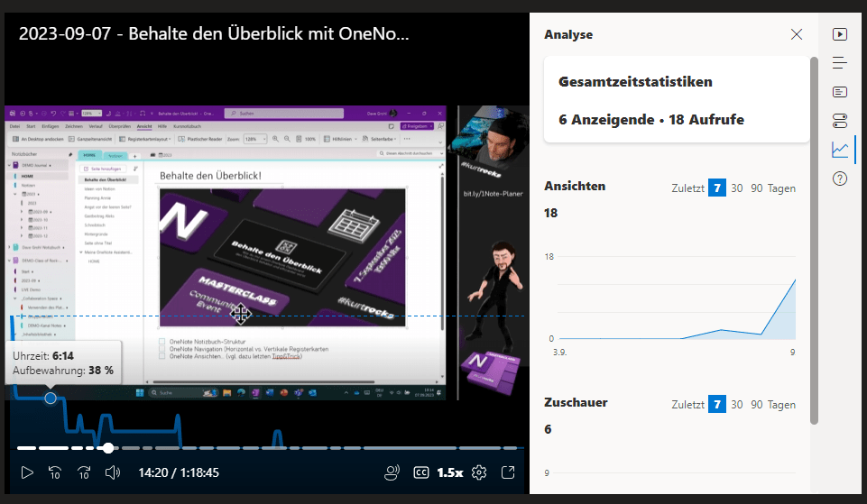Close the Analyse panel
The width and height of the screenshot is (867, 504).
click(797, 34)
